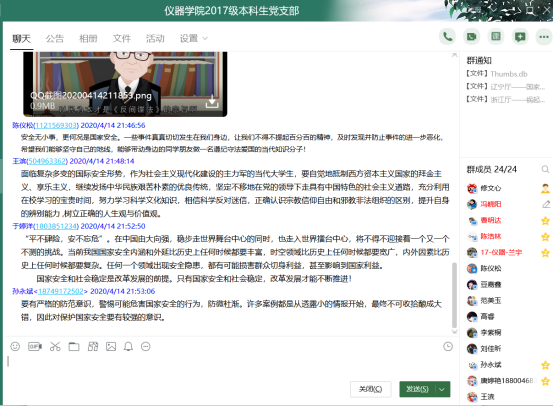Viewport: 554px width, 407px height.
Task: Select the screenshot scissors tool
Action: click(x=55, y=347)
